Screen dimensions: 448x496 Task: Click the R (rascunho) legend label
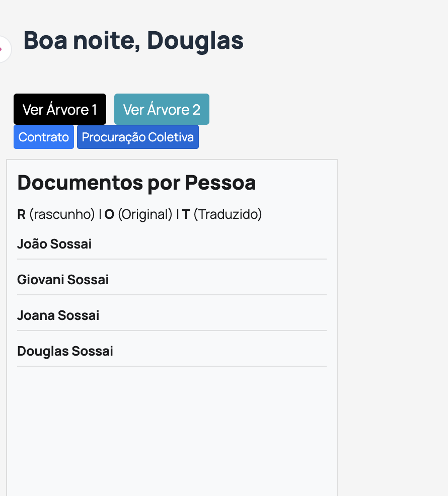(x=56, y=214)
